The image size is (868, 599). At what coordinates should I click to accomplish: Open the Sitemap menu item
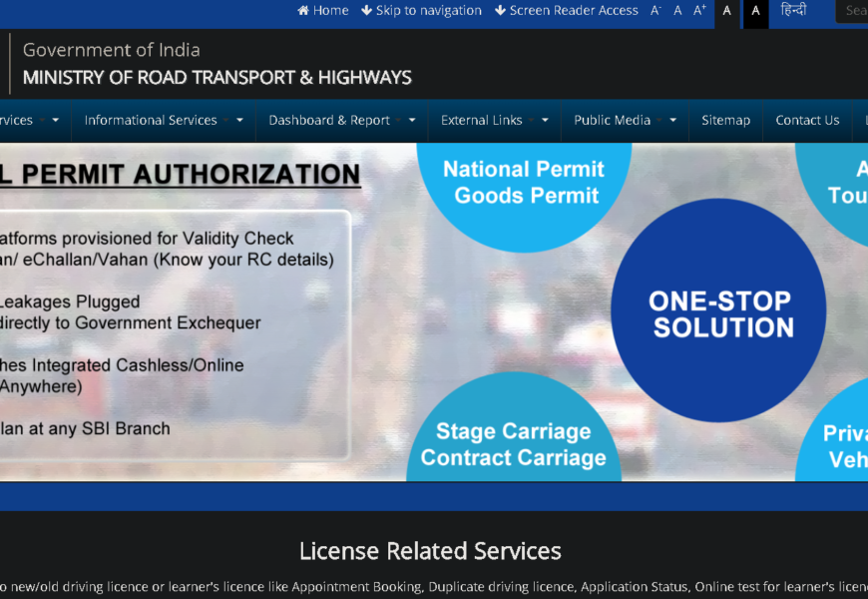coord(725,120)
